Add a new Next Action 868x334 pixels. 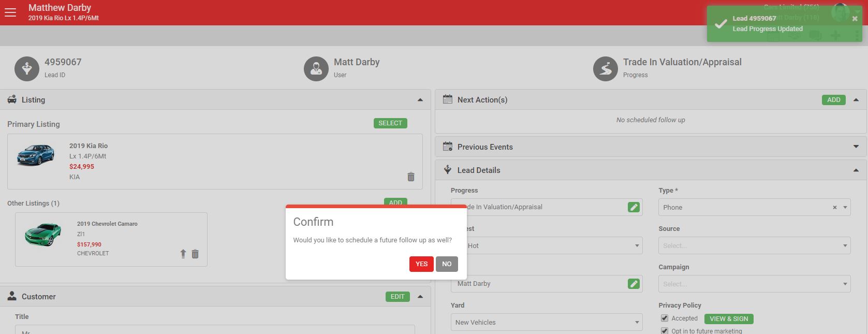pyautogui.click(x=833, y=100)
